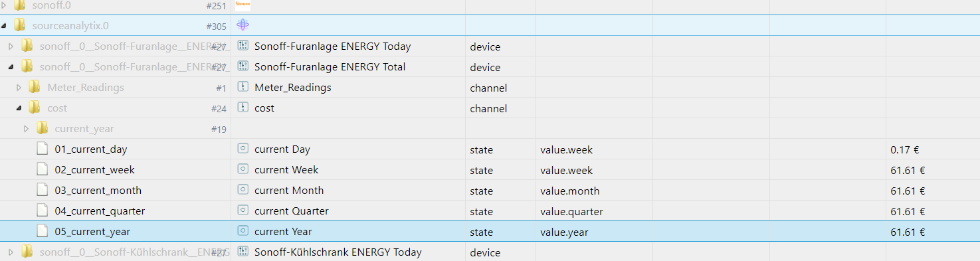Click 61.61 € value in current Week row
Screen dimensions: 980x261
908,171
